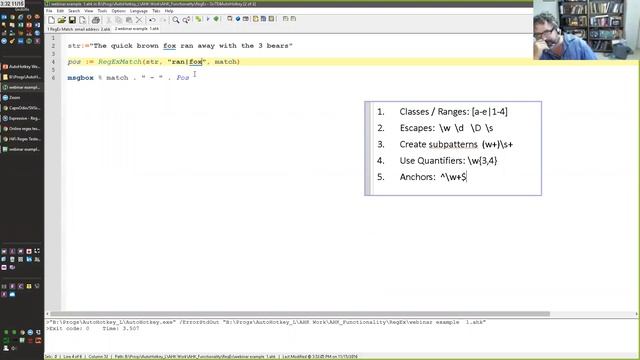Screen dimensions: 640x360
Task: Switch to Zoom in the taskbar
Action: tap(21, 98)
